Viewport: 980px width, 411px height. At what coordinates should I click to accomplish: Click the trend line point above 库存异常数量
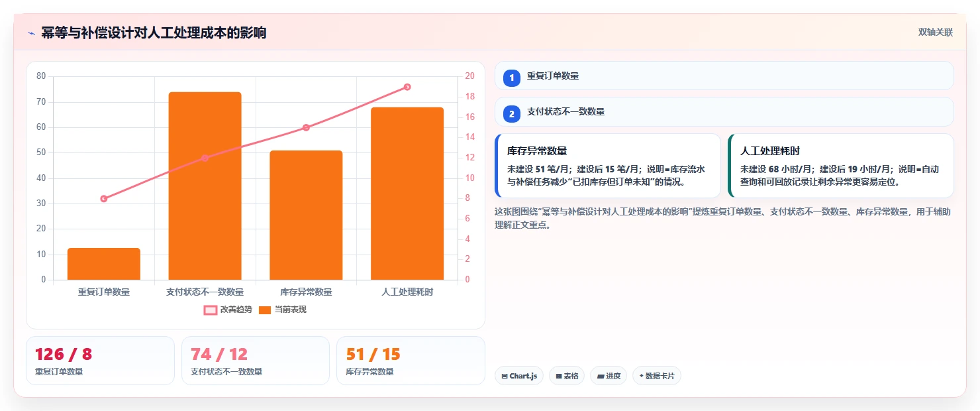click(x=306, y=127)
